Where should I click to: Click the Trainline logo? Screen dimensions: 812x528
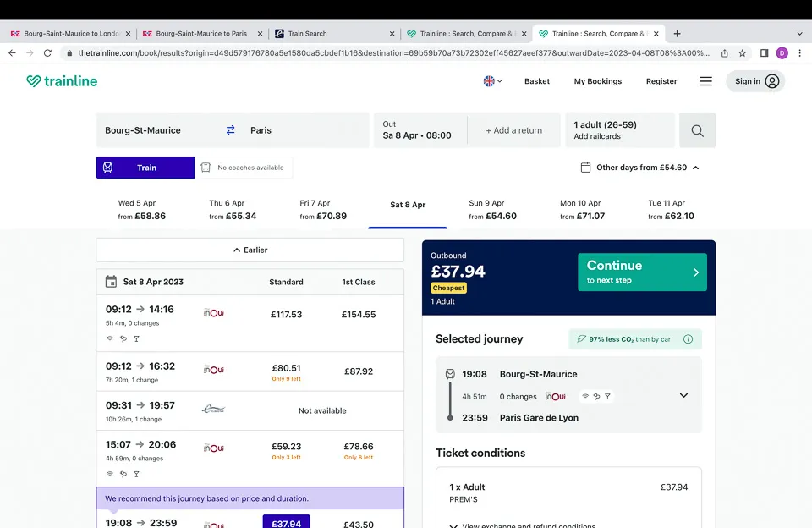(62, 81)
